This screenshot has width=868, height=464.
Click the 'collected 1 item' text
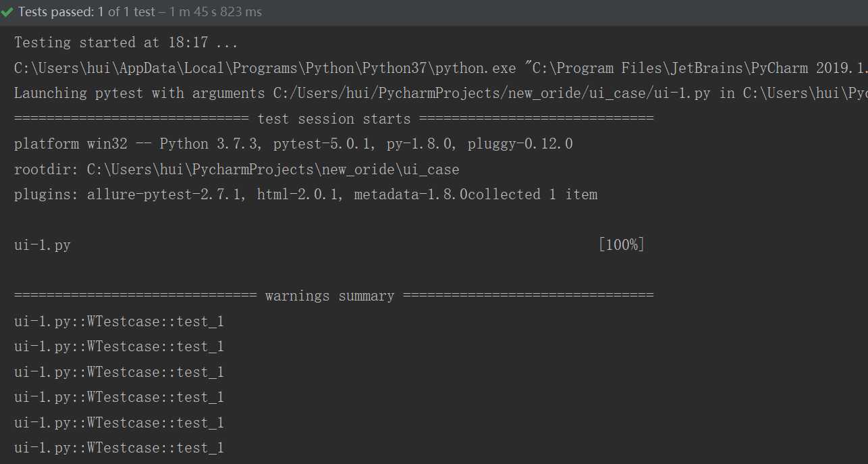click(x=533, y=195)
